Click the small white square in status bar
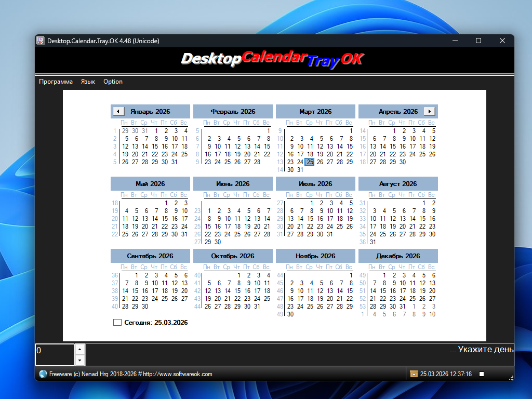 tap(482, 374)
